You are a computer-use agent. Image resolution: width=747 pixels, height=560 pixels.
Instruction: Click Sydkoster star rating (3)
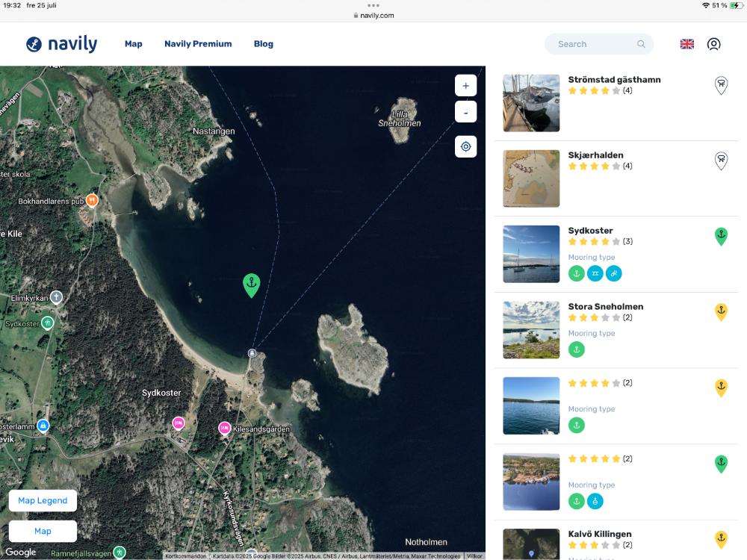point(601,241)
